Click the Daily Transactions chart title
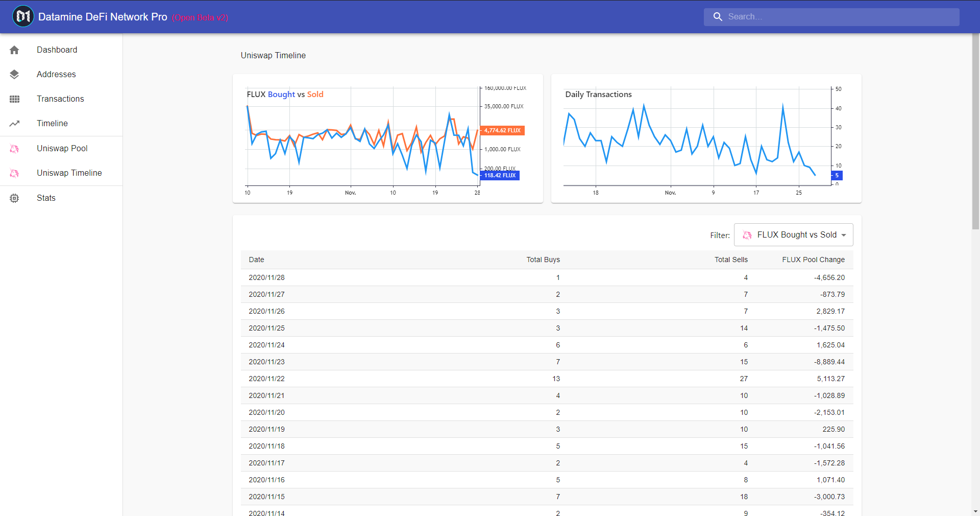Viewport: 980px width, 516px height. [x=598, y=95]
